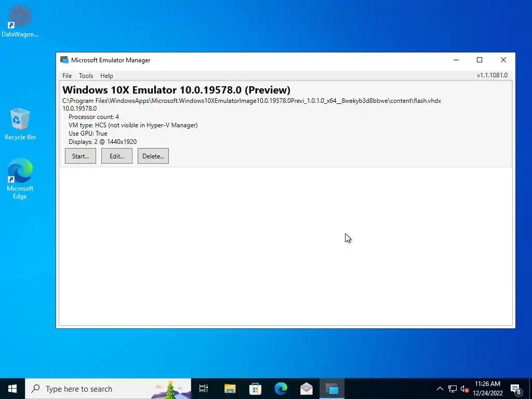Maximize the Emulator Manager window
The height and width of the screenshot is (399, 532).
pos(480,60)
